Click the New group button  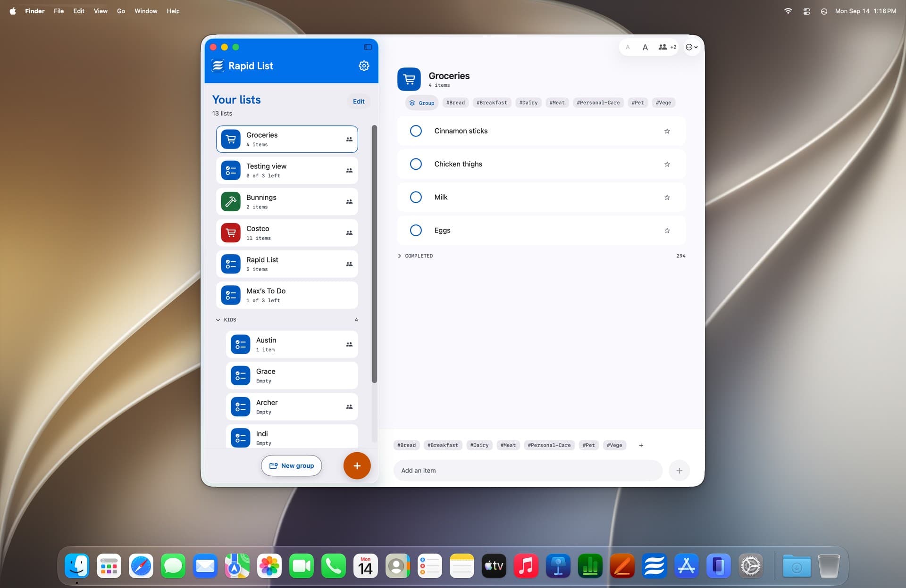click(x=291, y=465)
